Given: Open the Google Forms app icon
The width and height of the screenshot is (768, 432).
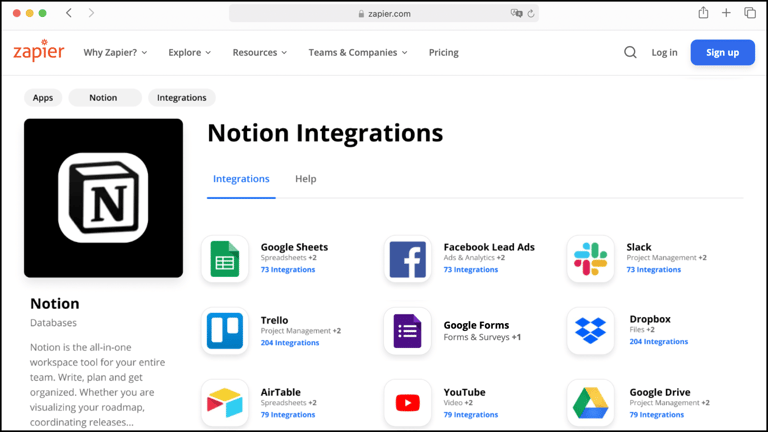Looking at the screenshot, I should pos(408,331).
